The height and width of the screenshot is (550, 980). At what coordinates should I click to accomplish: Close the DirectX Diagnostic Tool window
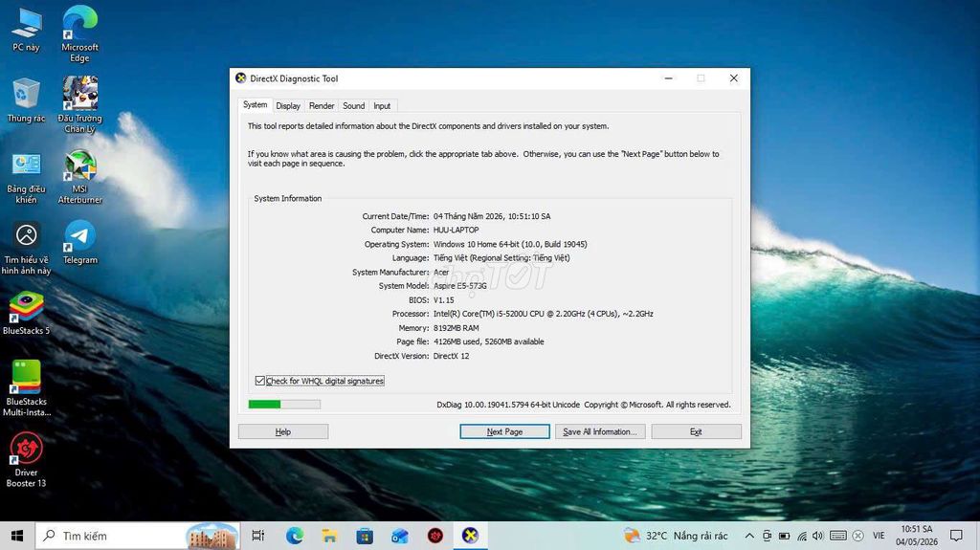(734, 78)
